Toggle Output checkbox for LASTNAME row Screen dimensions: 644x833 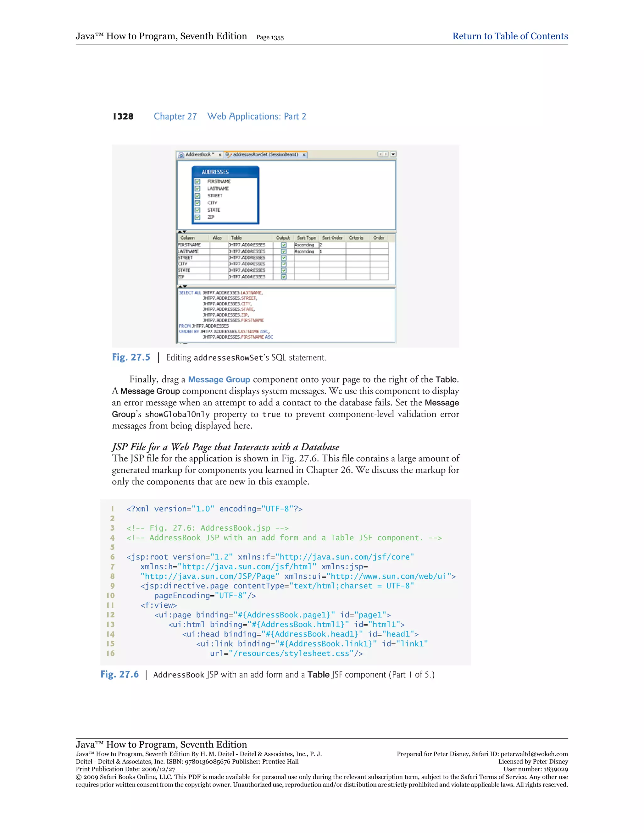click(284, 251)
